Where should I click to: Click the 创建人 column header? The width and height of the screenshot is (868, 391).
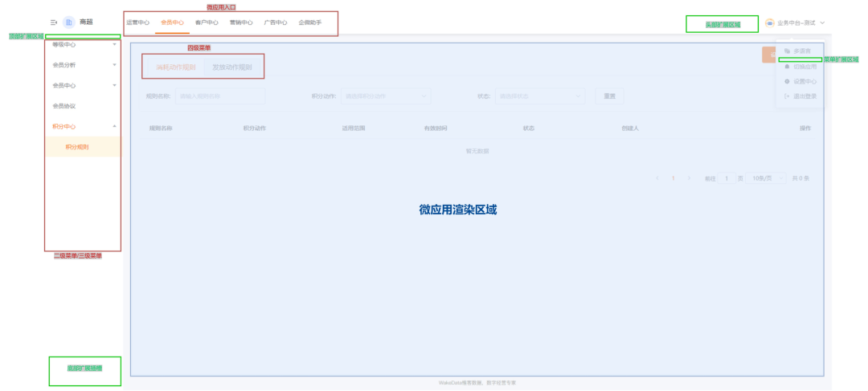point(630,128)
